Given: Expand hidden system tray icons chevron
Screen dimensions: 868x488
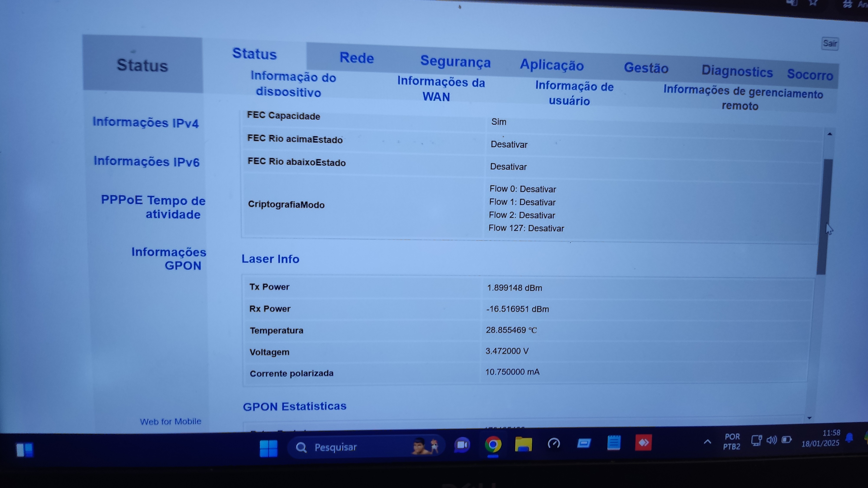Looking at the screenshot, I should coord(708,442).
